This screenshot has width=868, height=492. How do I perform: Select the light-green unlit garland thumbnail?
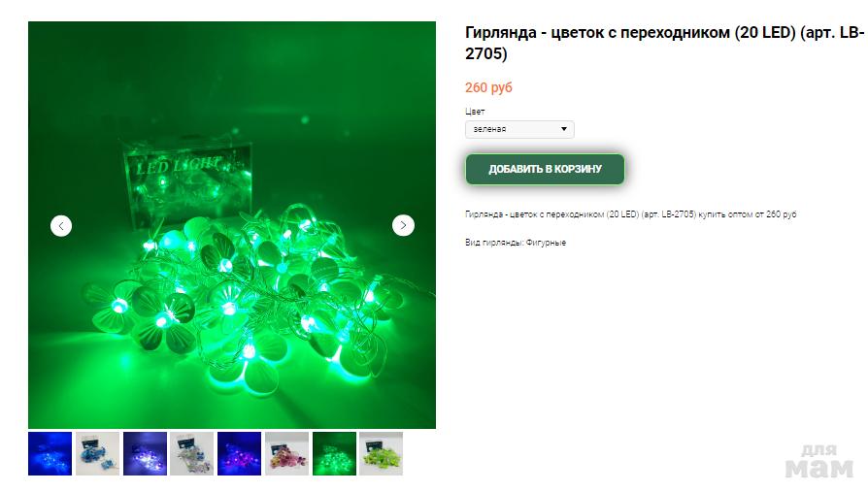click(381, 454)
